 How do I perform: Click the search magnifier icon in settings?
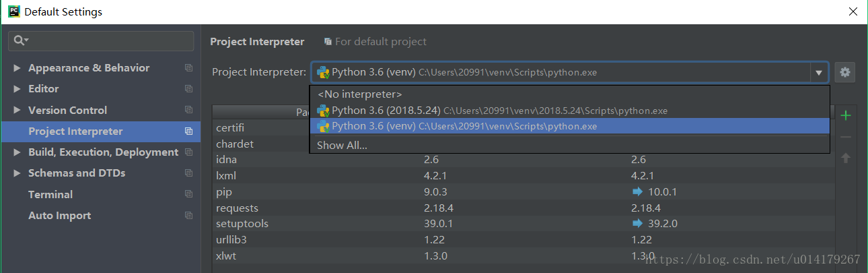20,40
